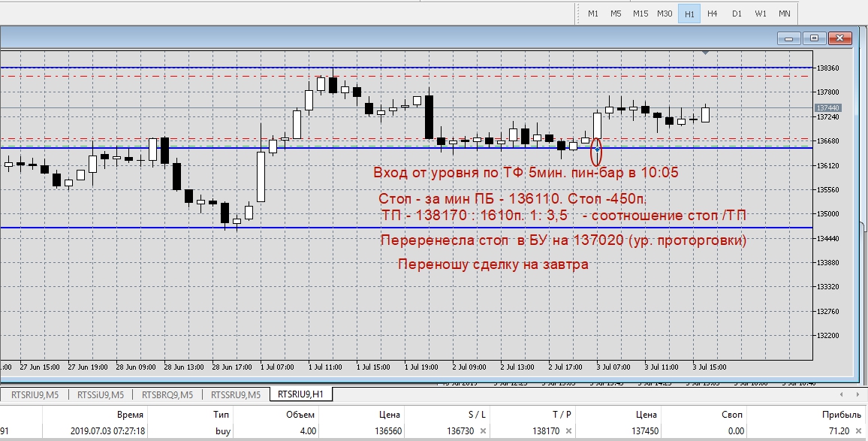Open the RTSSRU9,M5 chart tab
This screenshot has width=868, height=441.
point(235,394)
